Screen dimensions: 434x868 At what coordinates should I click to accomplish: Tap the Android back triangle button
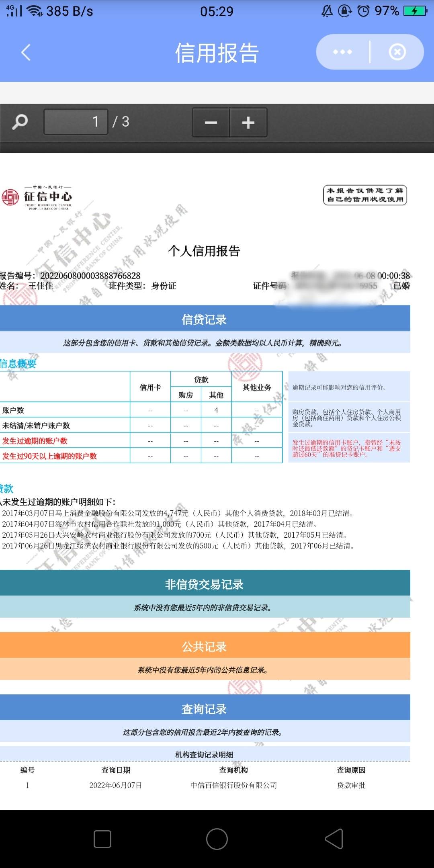tap(334, 839)
